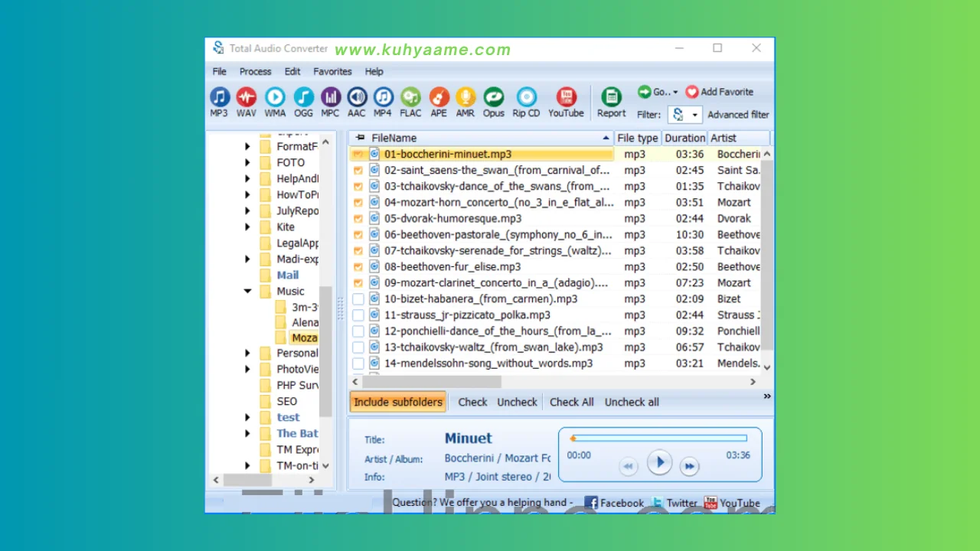Viewport: 980px width, 551px height.
Task: Select the Mail folder in tree
Action: tap(288, 275)
